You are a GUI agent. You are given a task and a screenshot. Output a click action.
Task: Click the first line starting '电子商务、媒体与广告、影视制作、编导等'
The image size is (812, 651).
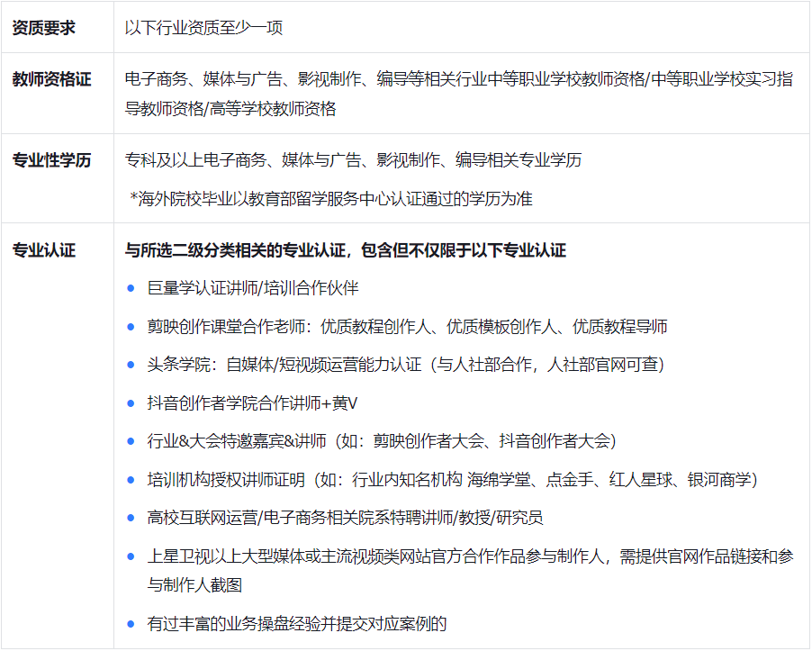[459, 79]
